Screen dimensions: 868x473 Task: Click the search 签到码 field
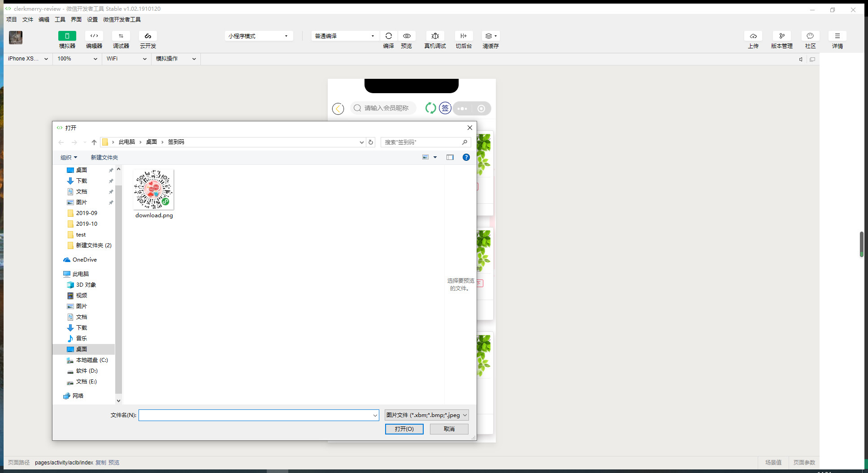point(425,142)
